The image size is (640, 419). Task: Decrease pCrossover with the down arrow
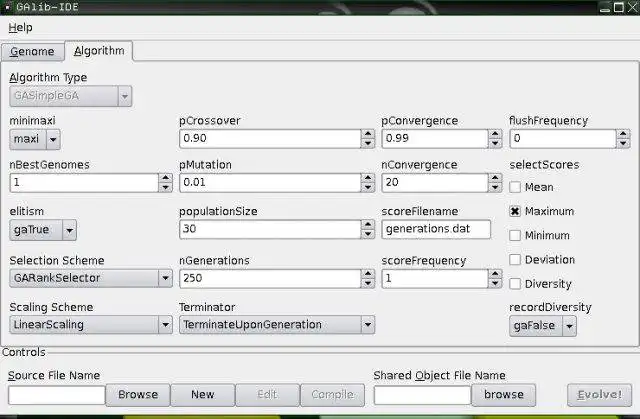[368, 143]
